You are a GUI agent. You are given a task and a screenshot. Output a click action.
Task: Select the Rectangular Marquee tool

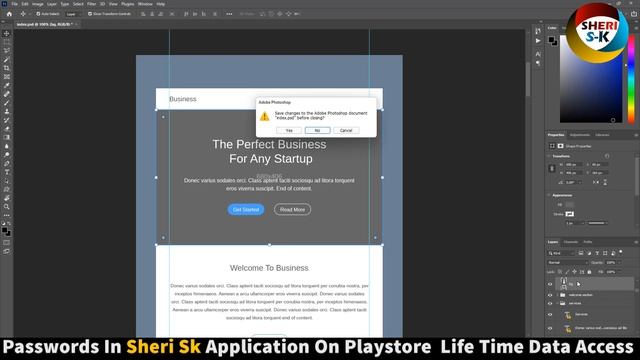(7, 42)
